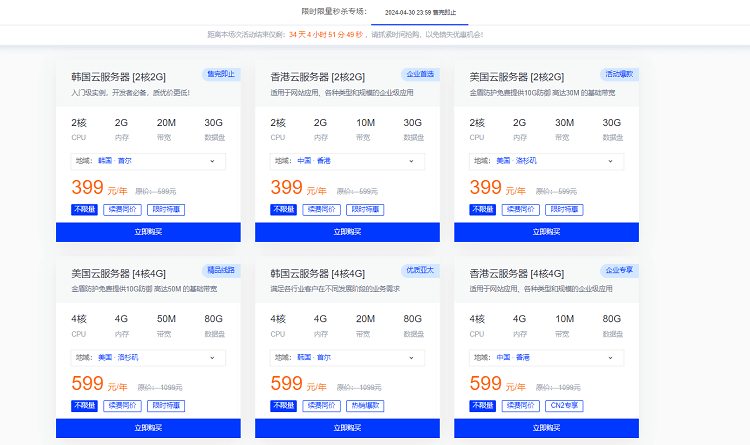This screenshot has width=750, height=445.
Task: Purchase the US 4核4G cloud server
Action: coord(148,428)
